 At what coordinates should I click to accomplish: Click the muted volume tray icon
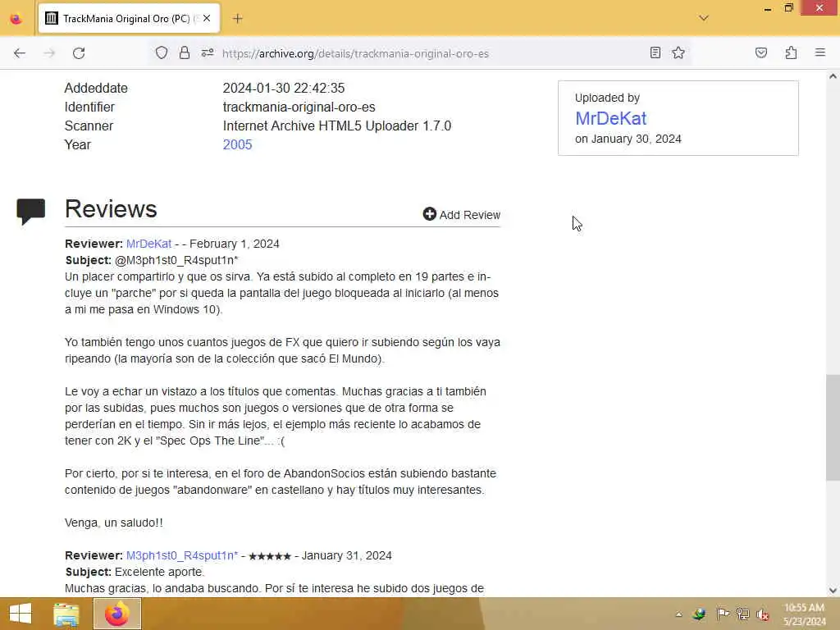coord(763,614)
